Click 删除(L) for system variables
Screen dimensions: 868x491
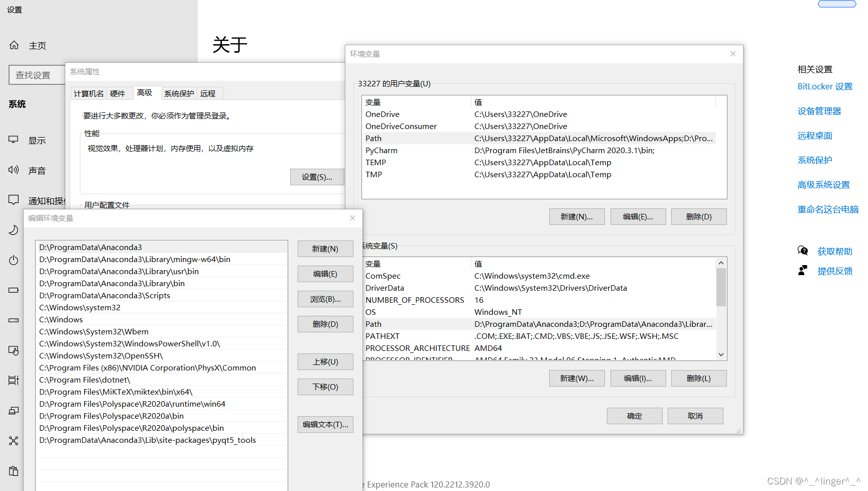[x=699, y=379]
